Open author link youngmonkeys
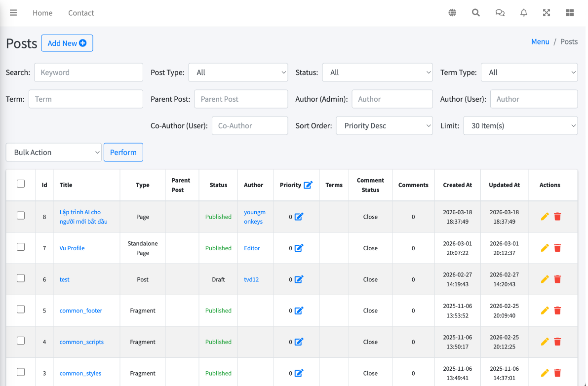The height and width of the screenshot is (386, 588). point(254,217)
